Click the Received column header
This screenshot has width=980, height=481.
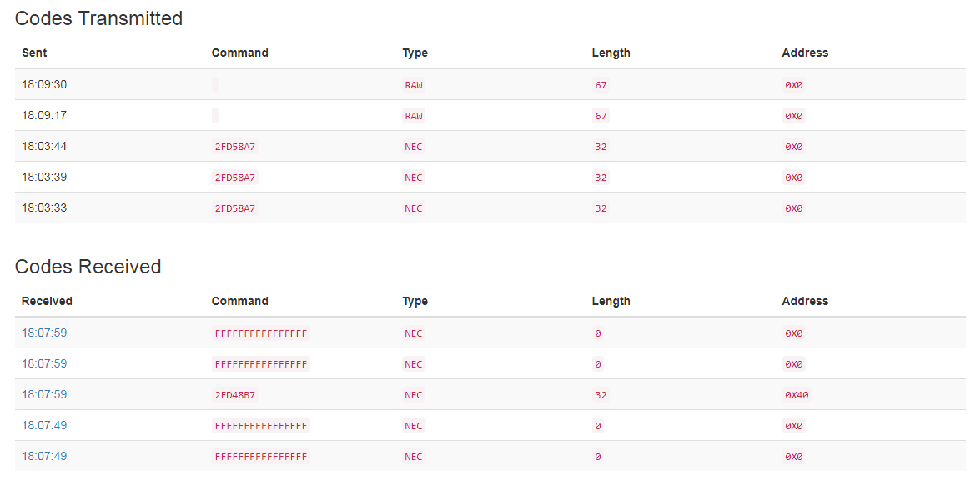(46, 301)
